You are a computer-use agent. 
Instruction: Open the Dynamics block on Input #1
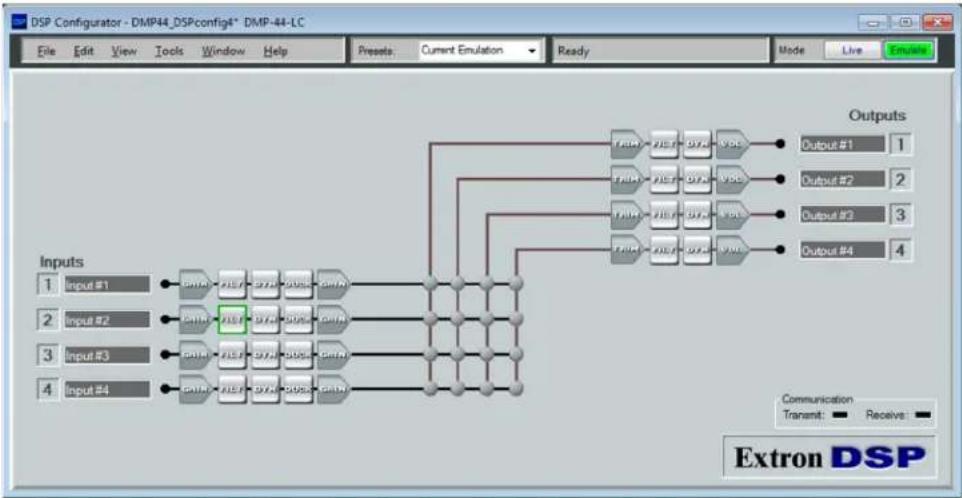coord(265,284)
